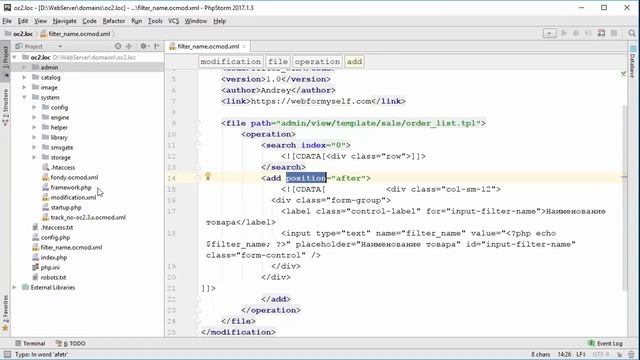Open the Navigate menu
Screen dimensions: 640x360
(x=64, y=21)
